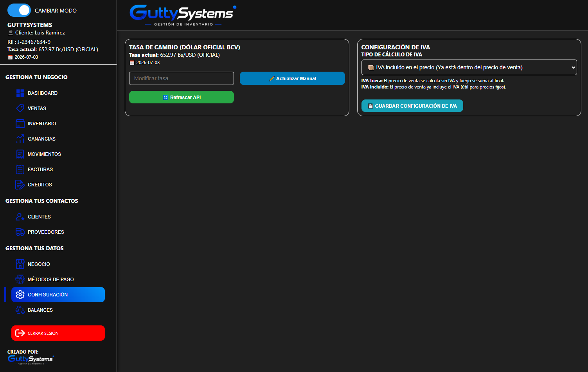Open the Dashboard icon in sidebar
The image size is (588, 372).
pyautogui.click(x=20, y=93)
